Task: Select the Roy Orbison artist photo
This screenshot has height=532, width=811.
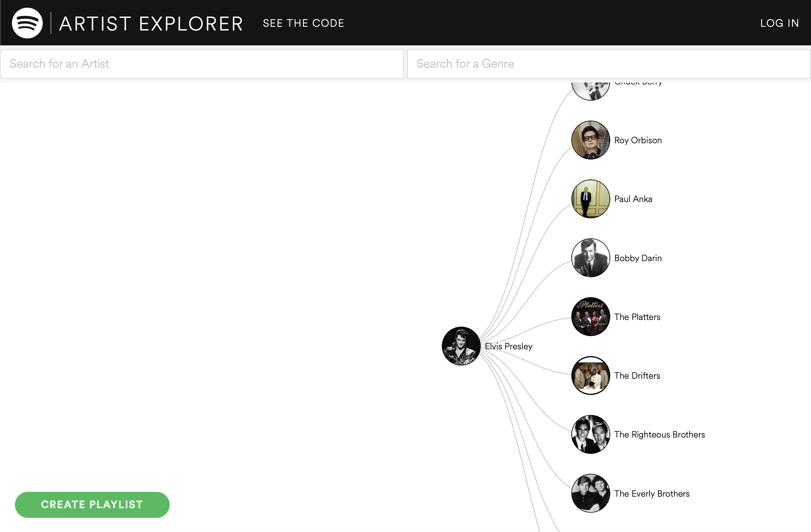Action: tap(590, 140)
